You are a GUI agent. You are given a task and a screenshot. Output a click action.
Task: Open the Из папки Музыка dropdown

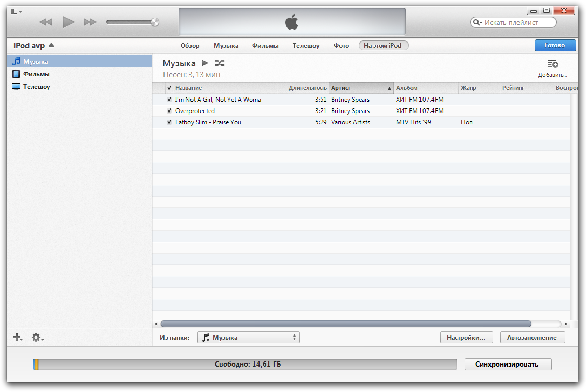pos(249,338)
